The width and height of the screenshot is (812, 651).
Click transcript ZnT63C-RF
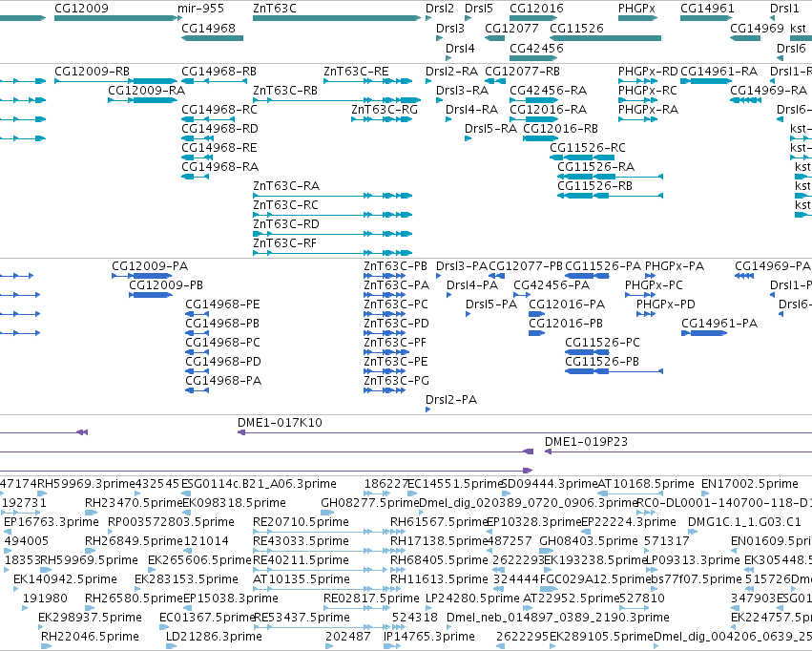coord(285,243)
